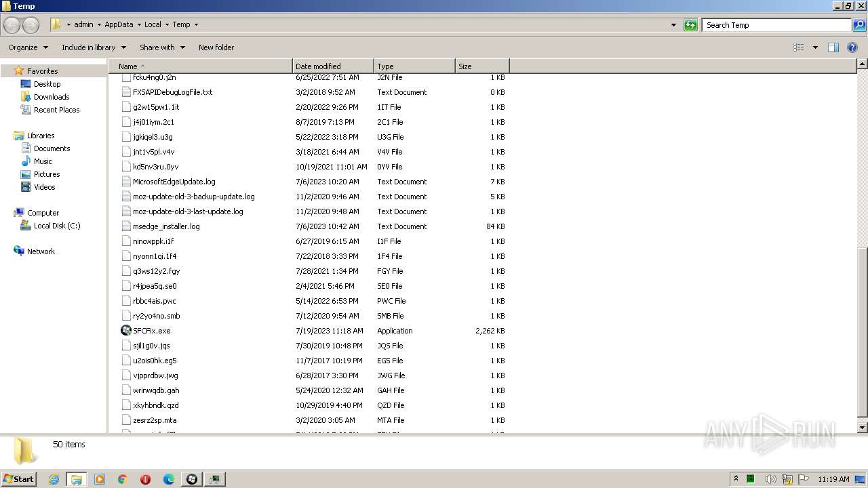Screen dimensions: 868x488
Task: Click the Change your view icon
Action: tap(799, 47)
